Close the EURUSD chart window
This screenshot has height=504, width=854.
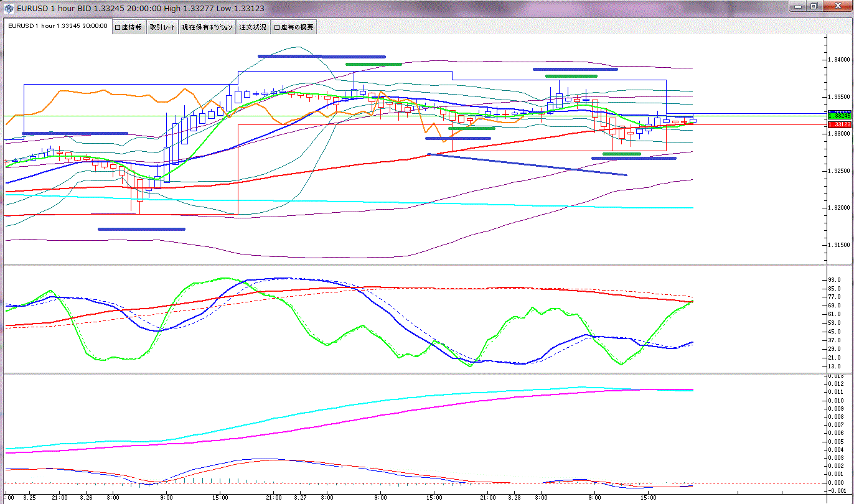tap(837, 6)
